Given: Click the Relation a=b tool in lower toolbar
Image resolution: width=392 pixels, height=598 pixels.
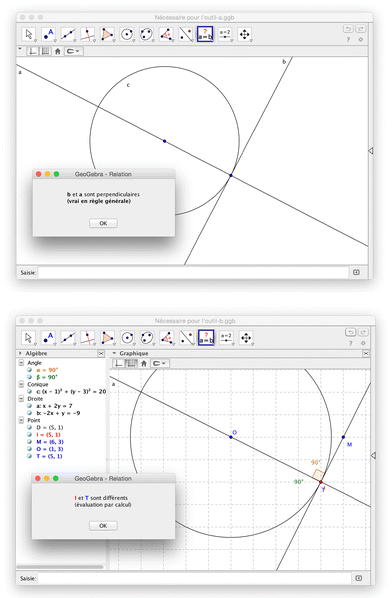Looking at the screenshot, I should pos(206,338).
